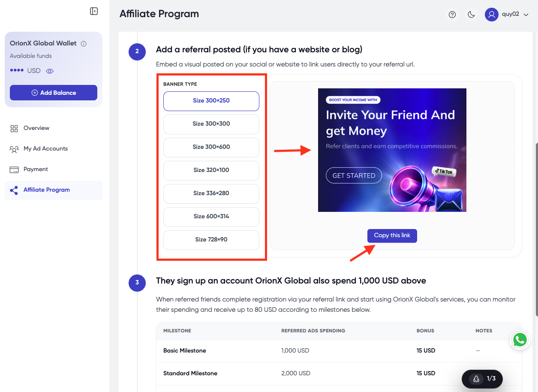Click the Payment card icon
This screenshot has width=538, height=392.
click(14, 169)
